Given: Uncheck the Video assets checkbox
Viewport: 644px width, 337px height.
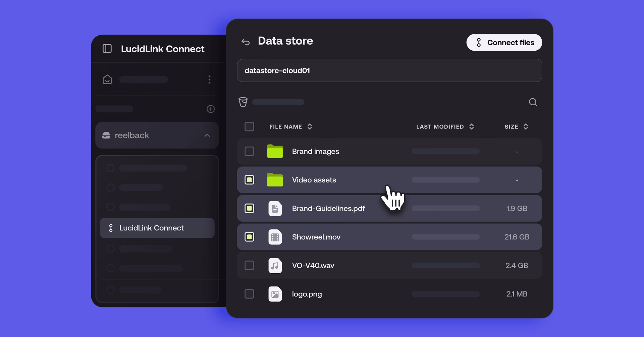Looking at the screenshot, I should click(249, 180).
